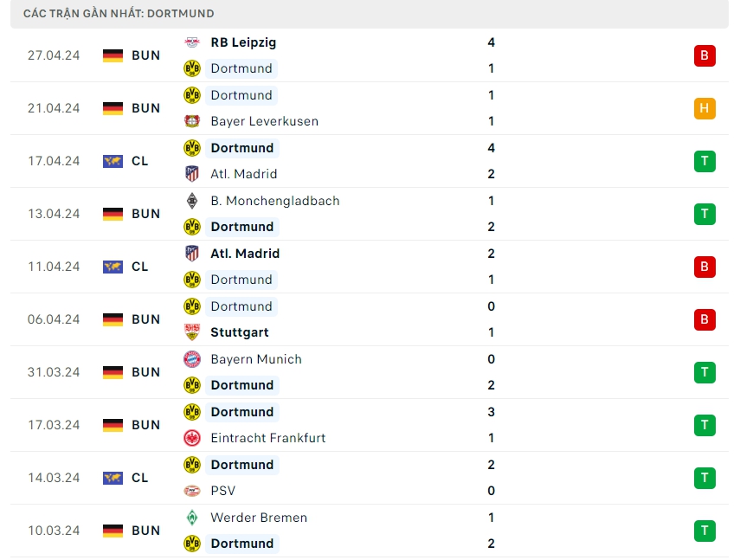Click German flag on 27.04.24 match
Screen dimensions: 740x560
pyautogui.click(x=113, y=55)
